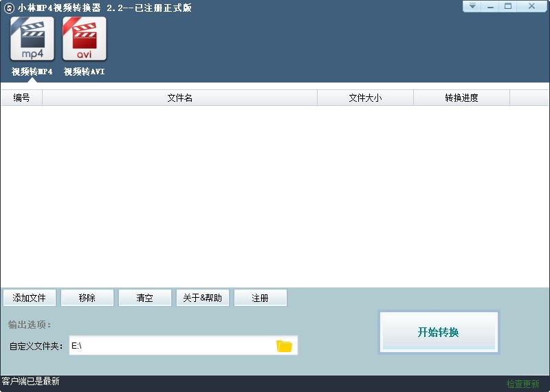Minimize the converter window
The width and height of the screenshot is (550, 392).
pyautogui.click(x=490, y=6)
